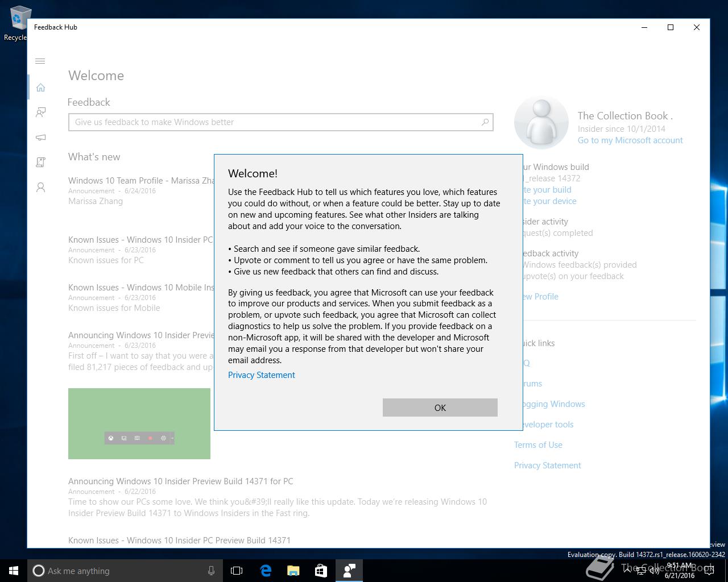Open Known Issues Windows 10 Insider PC 6/23 announcement

click(140, 240)
